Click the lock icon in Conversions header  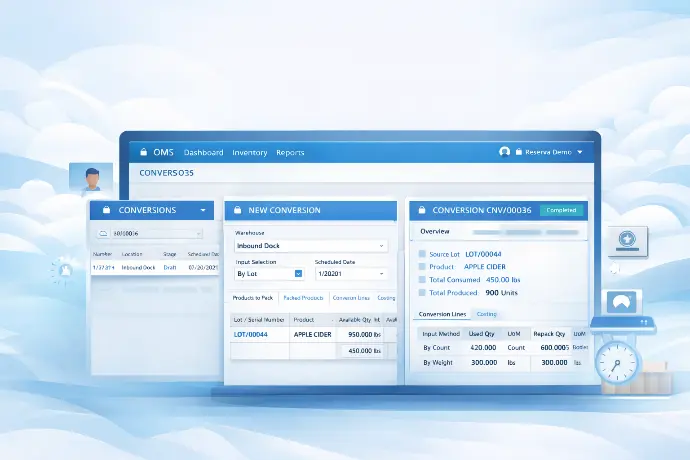click(x=106, y=210)
